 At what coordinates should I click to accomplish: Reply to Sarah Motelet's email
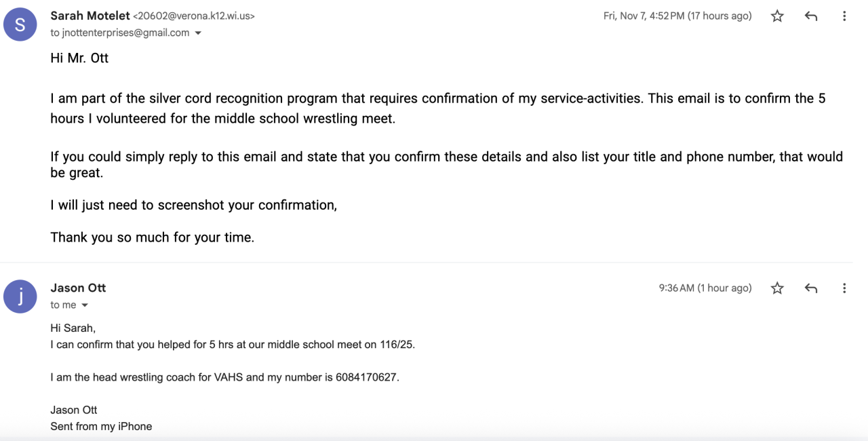tap(810, 16)
